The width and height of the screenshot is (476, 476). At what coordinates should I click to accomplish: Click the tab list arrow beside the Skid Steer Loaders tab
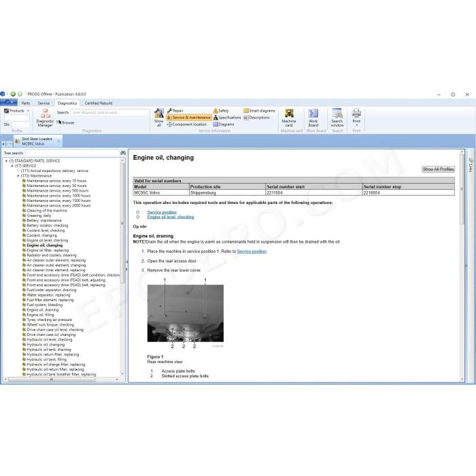(3, 144)
